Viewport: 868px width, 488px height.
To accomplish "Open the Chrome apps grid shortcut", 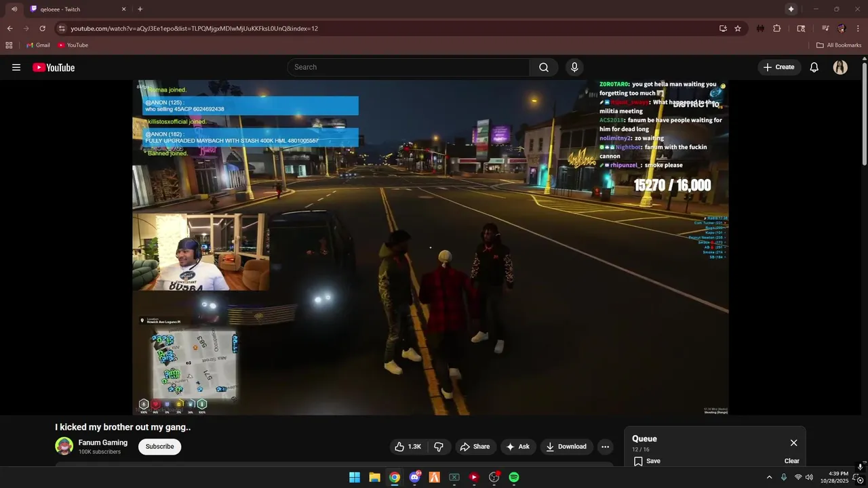I will click(x=9, y=45).
